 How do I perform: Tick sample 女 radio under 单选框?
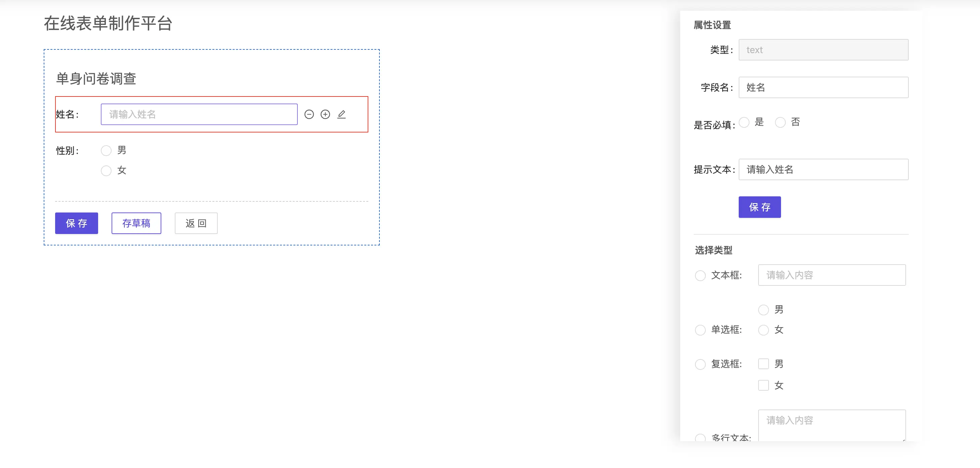(x=764, y=330)
